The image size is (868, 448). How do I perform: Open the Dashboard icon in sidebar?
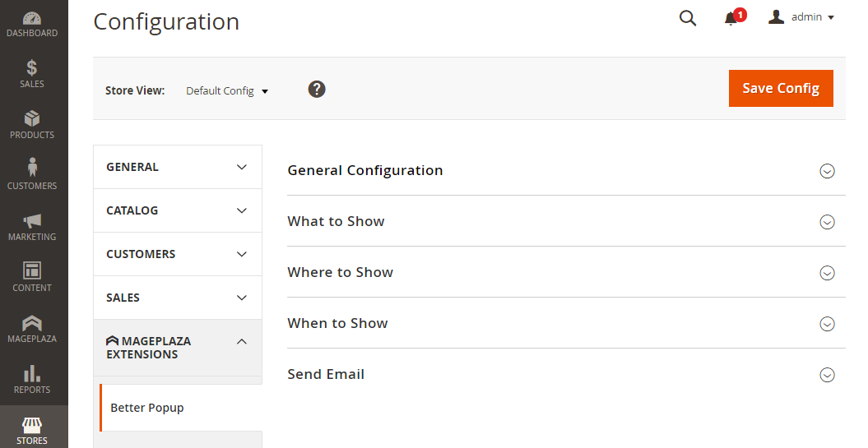tap(32, 18)
